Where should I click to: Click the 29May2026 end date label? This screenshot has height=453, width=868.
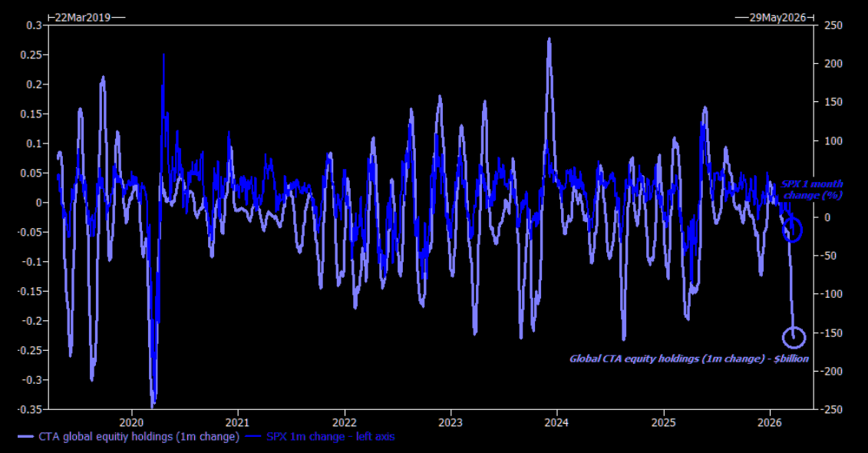777,17
